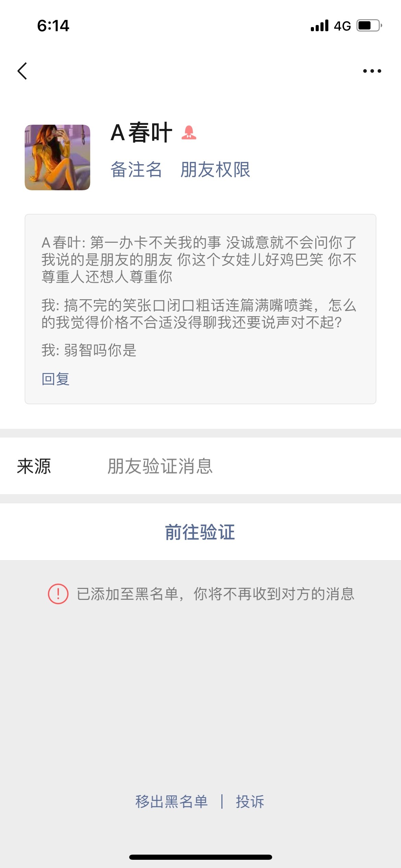Tap my message reading 弱智吗你是
This screenshot has width=401, height=868.
pos(89,350)
